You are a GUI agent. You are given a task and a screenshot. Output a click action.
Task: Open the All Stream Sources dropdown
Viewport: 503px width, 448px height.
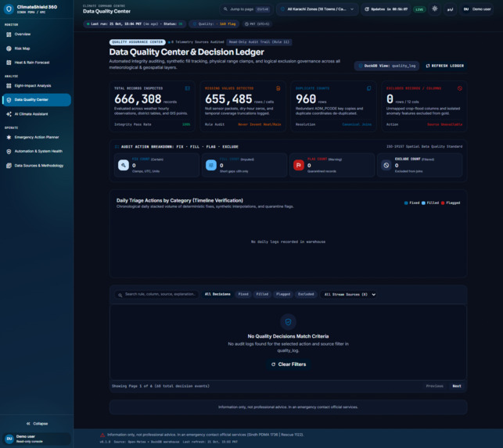pos(350,295)
